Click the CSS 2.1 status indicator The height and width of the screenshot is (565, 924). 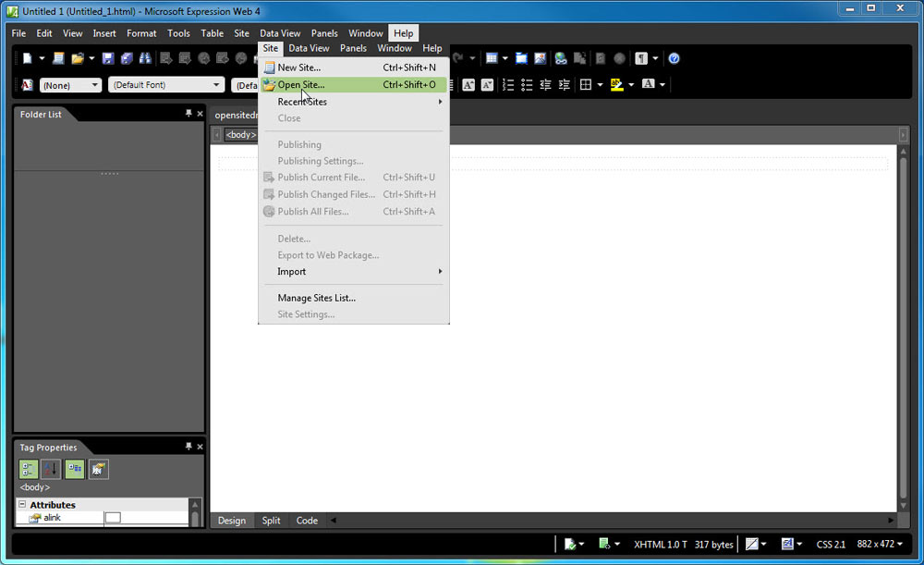[x=831, y=545]
